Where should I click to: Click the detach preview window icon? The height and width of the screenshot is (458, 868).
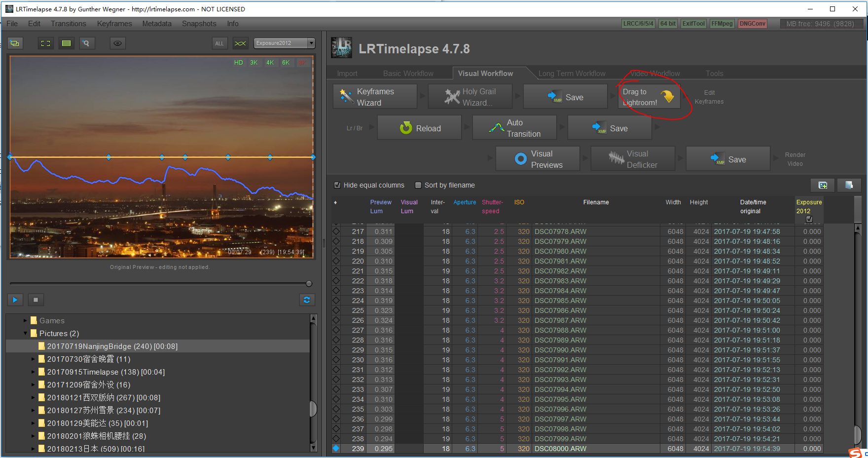[x=15, y=43]
